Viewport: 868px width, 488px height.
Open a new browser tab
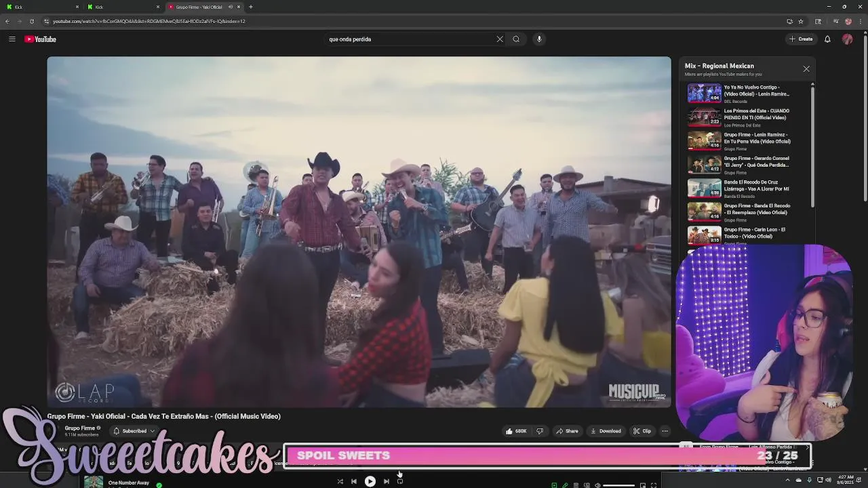[x=251, y=7]
